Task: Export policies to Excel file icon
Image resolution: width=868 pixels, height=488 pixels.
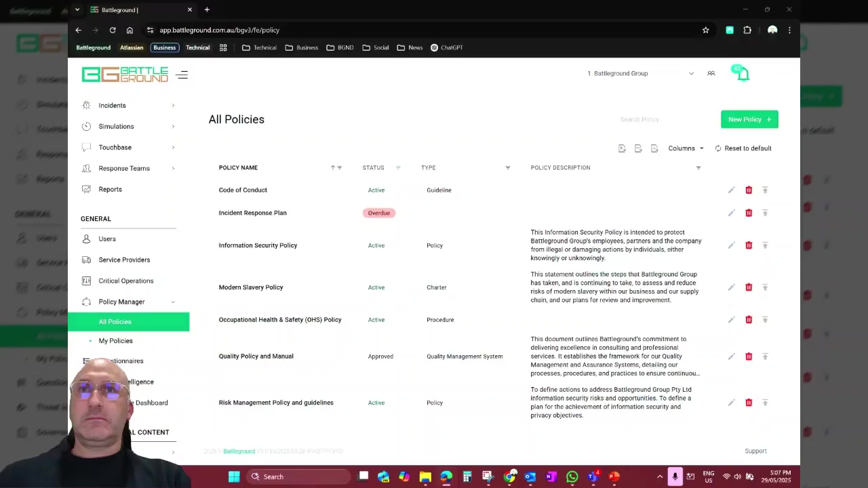Action: click(x=622, y=148)
